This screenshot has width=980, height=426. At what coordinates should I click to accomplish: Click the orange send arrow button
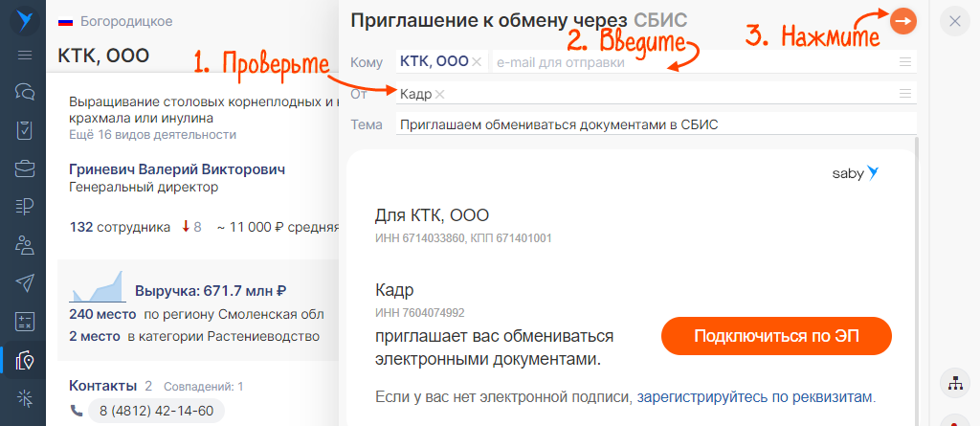coord(902,21)
